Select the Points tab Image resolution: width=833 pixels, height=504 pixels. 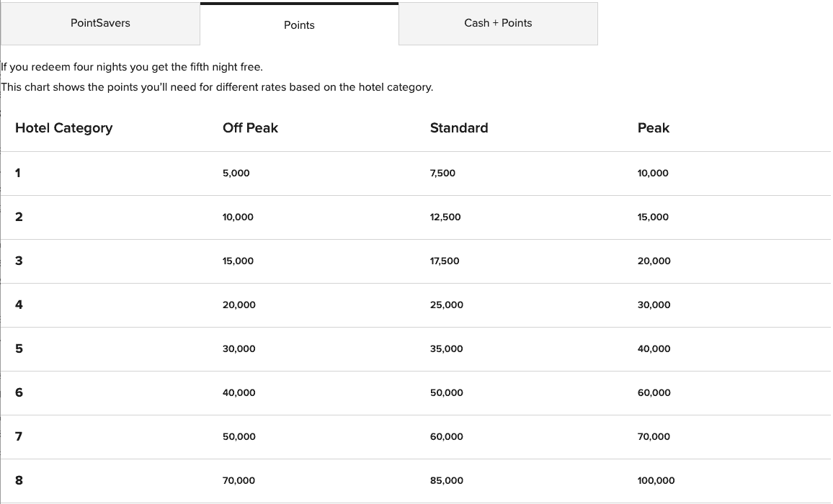point(298,25)
